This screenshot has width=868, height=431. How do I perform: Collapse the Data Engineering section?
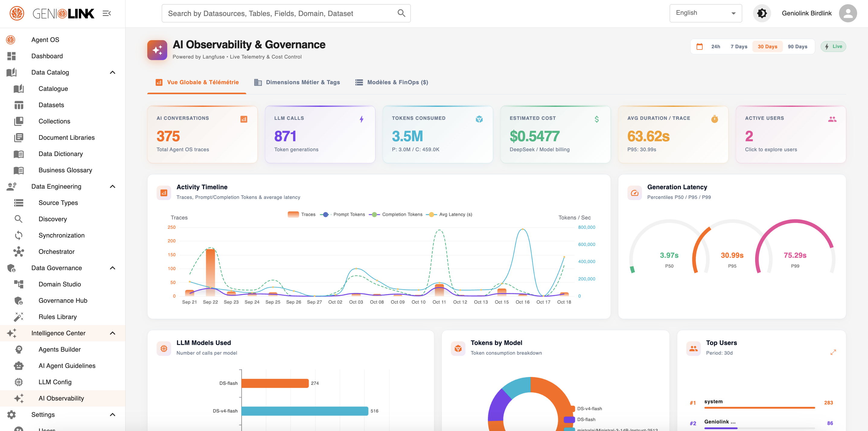(113, 186)
